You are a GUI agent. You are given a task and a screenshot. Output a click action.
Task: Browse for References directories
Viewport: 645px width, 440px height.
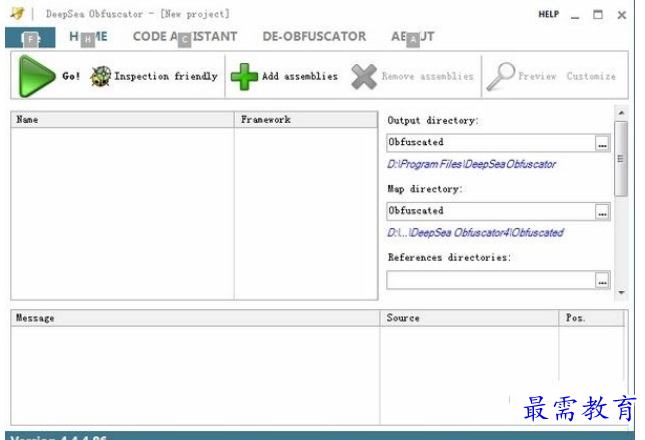[602, 280]
